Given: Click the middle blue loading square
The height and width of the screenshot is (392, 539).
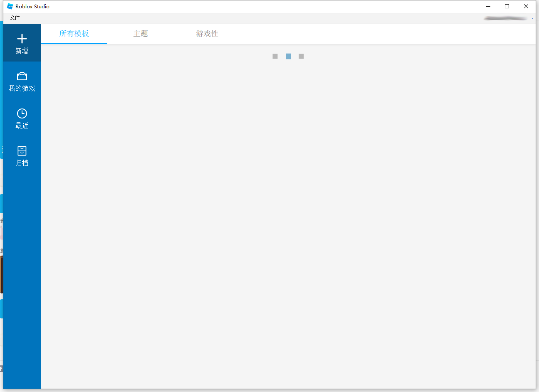Looking at the screenshot, I should tap(288, 57).
